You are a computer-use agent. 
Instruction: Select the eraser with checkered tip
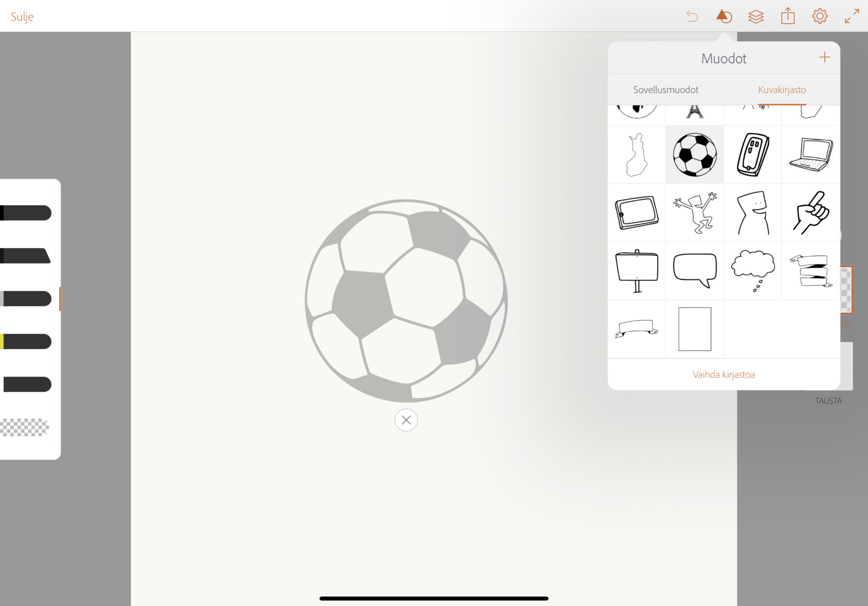tap(25, 427)
